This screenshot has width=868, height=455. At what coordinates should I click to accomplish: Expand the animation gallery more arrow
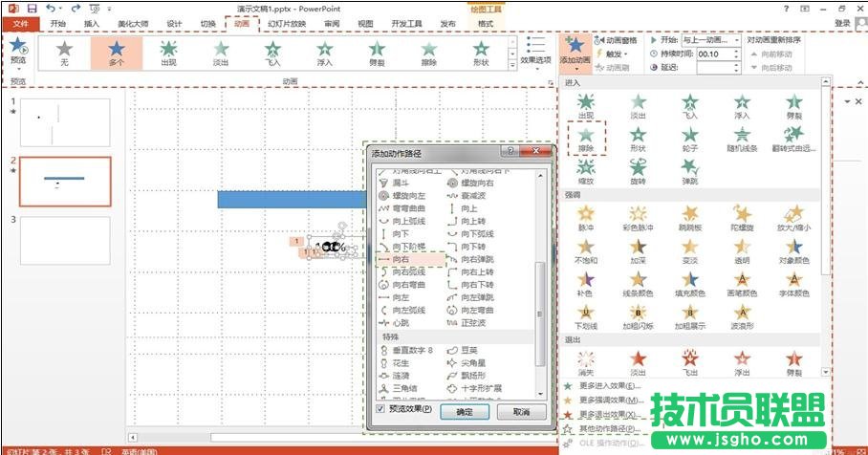[512, 65]
